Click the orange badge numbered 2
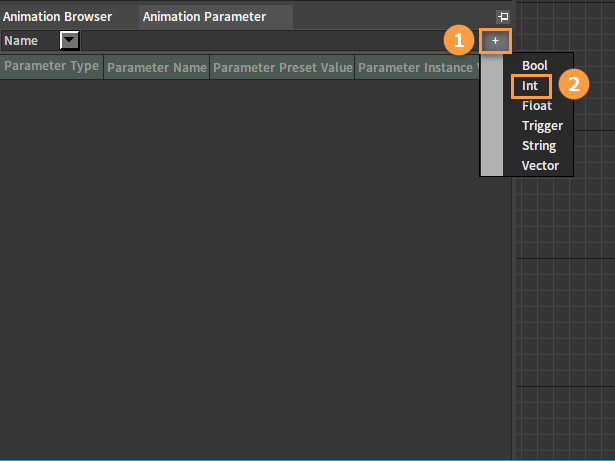The width and height of the screenshot is (615, 461). 572,85
